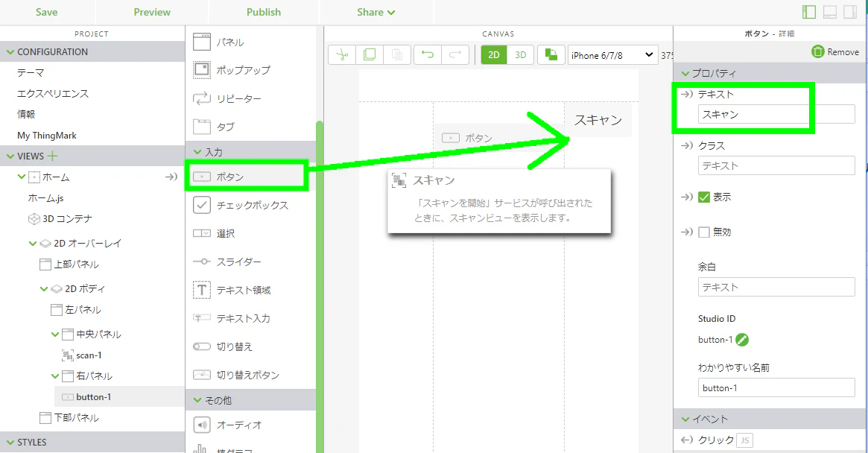Collapse the 入力 widget group
868x453 pixels.
tap(197, 152)
